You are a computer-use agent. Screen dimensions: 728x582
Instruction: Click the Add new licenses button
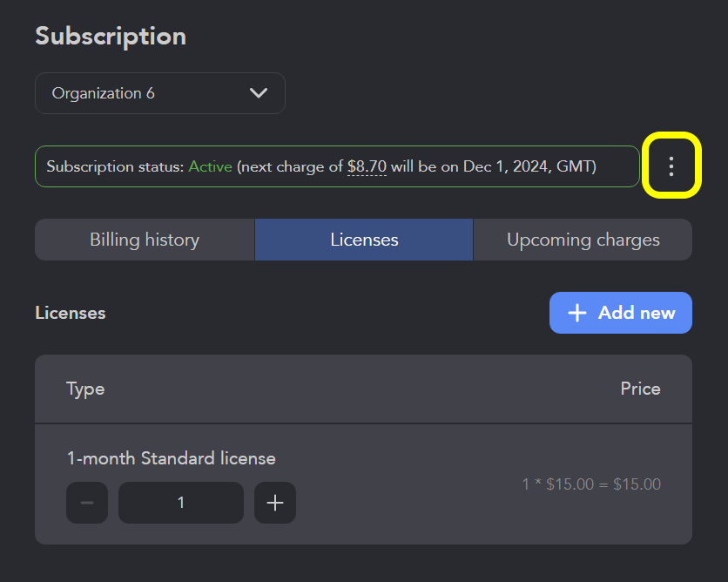pyautogui.click(x=620, y=313)
